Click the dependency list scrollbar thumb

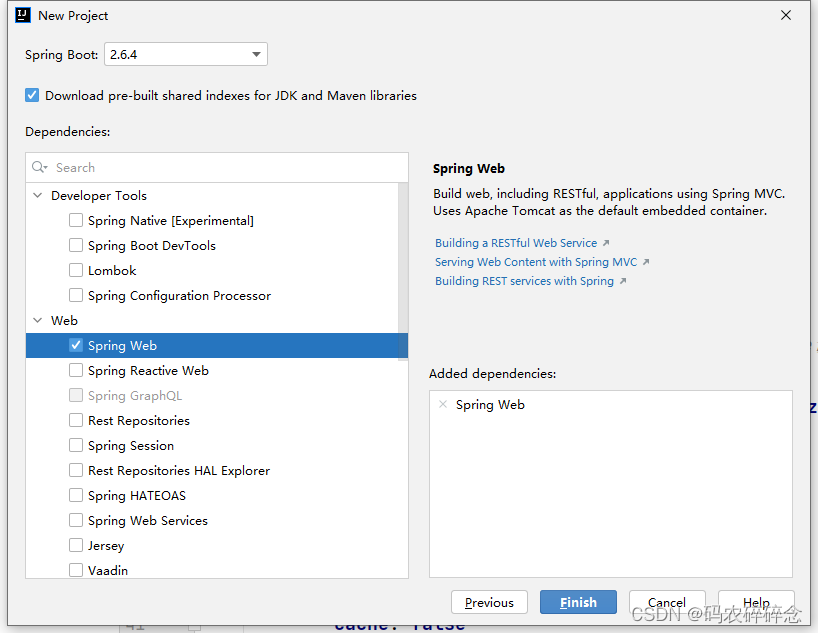pyautogui.click(x=403, y=271)
